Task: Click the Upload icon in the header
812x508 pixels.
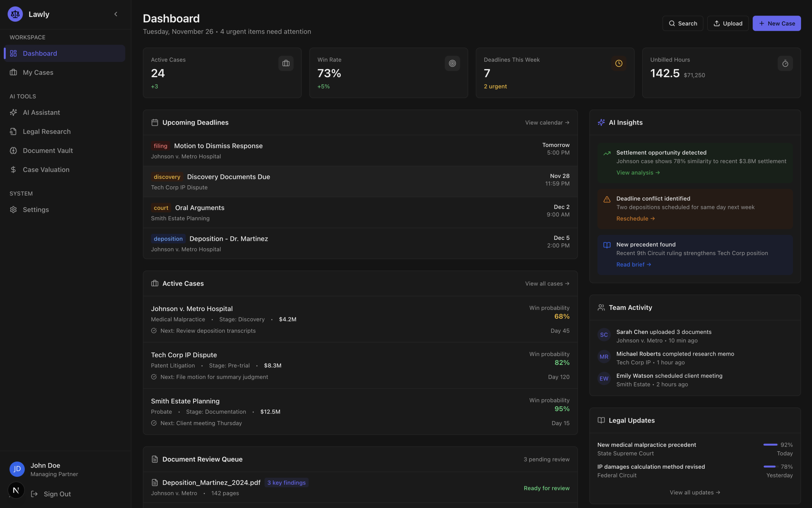Action: (x=717, y=23)
